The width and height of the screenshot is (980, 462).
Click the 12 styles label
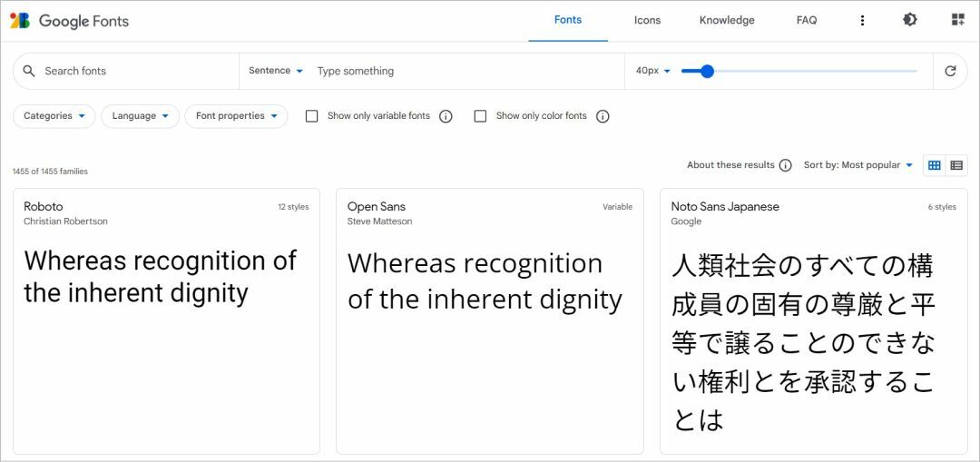pyautogui.click(x=293, y=207)
